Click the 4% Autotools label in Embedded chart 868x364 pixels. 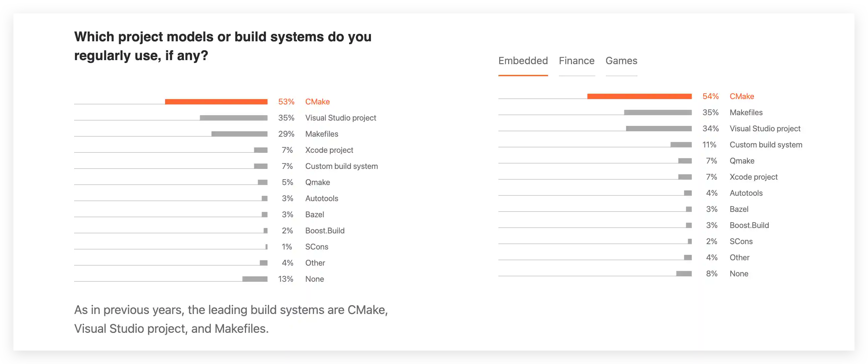click(x=746, y=193)
